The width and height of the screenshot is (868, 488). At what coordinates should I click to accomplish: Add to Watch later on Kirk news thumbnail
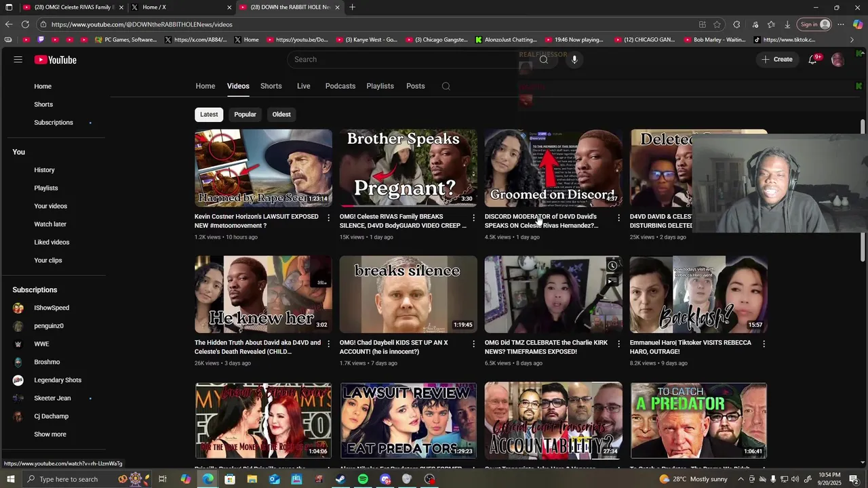point(612,266)
